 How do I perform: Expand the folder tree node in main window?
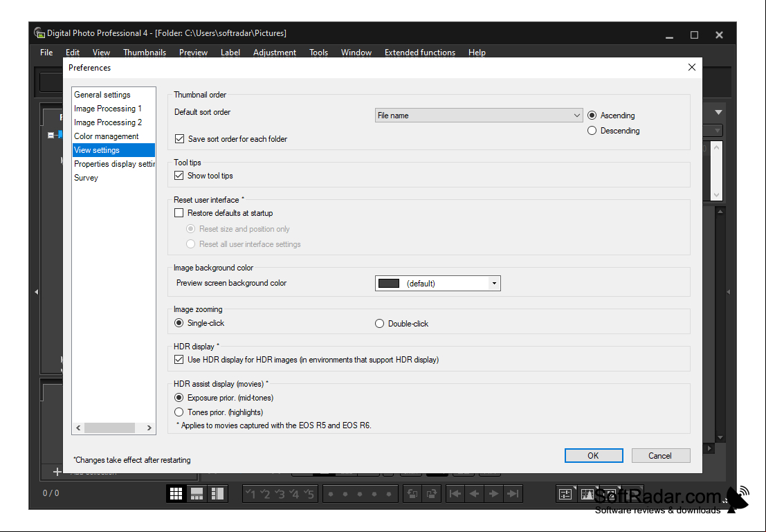(x=51, y=135)
